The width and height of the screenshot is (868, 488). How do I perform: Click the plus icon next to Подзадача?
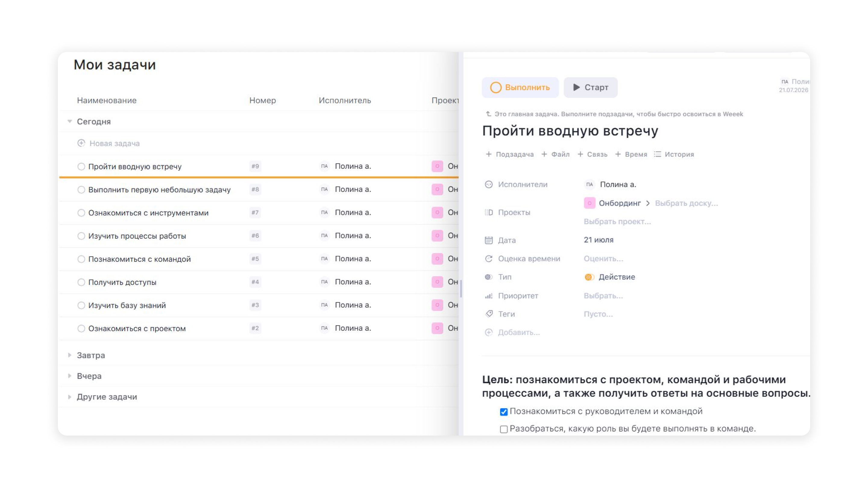(x=489, y=154)
